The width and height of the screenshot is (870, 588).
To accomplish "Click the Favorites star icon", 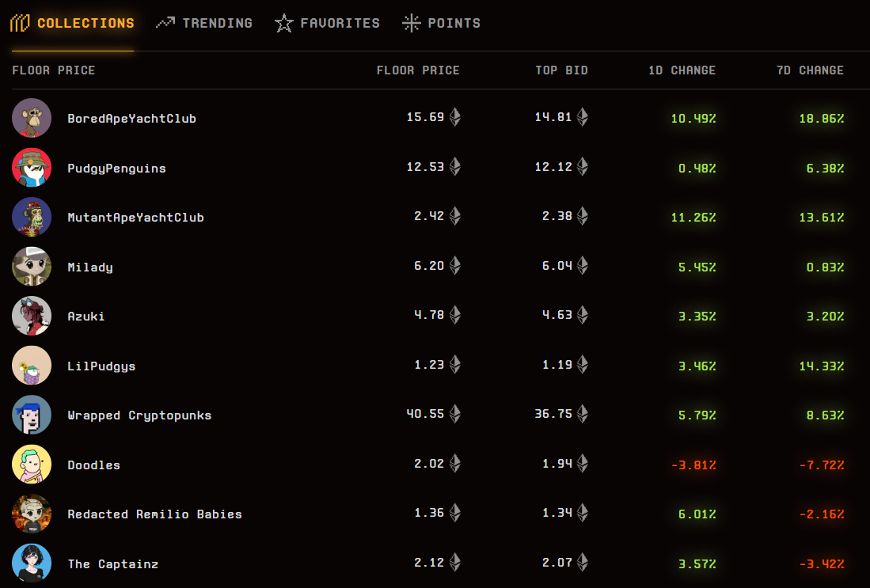I will coord(284,23).
